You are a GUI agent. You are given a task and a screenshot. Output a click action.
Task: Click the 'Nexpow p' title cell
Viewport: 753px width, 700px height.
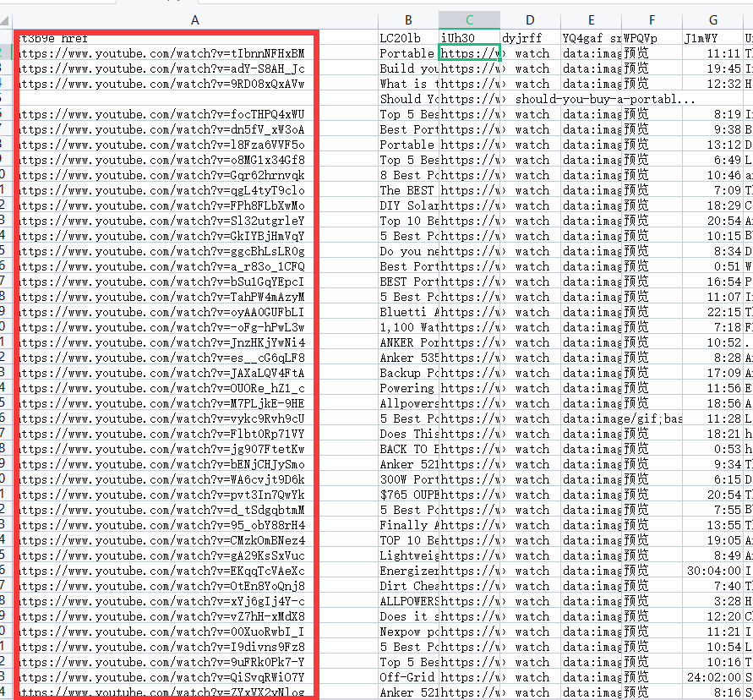click(x=408, y=632)
